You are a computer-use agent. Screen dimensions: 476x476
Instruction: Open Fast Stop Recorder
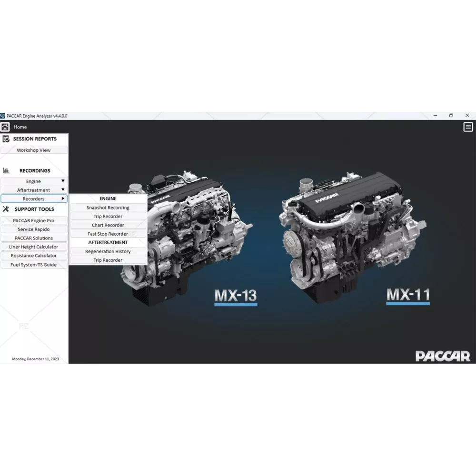pos(108,234)
